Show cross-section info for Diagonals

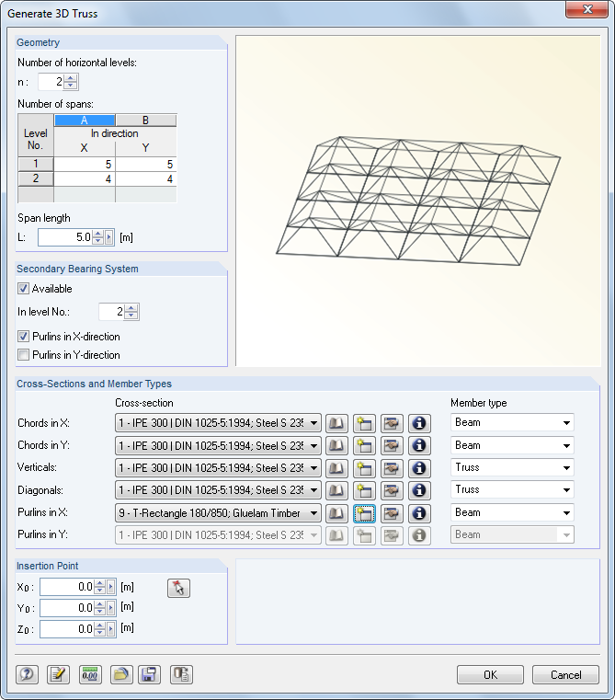tap(419, 490)
